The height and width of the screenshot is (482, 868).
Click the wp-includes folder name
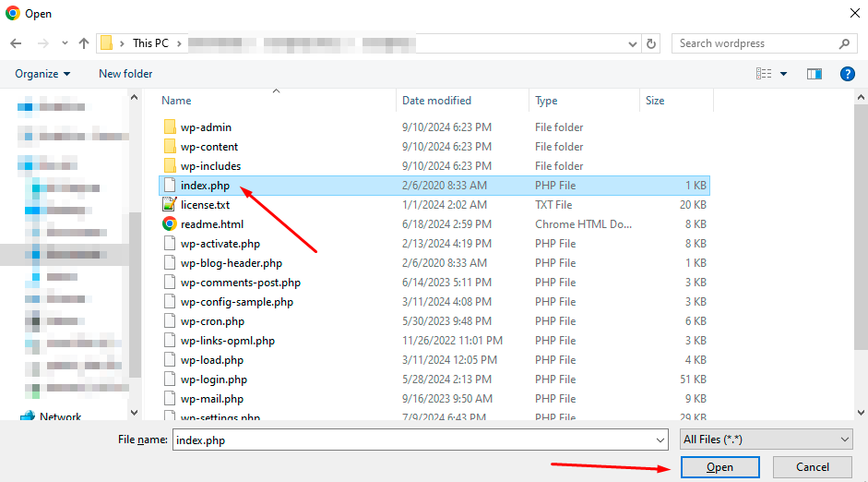(211, 166)
